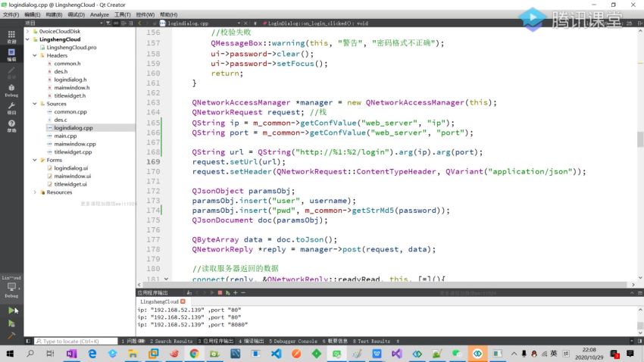Close the logindialog.cpp document X
The width and height of the screenshot is (644, 362).
click(x=245, y=23)
